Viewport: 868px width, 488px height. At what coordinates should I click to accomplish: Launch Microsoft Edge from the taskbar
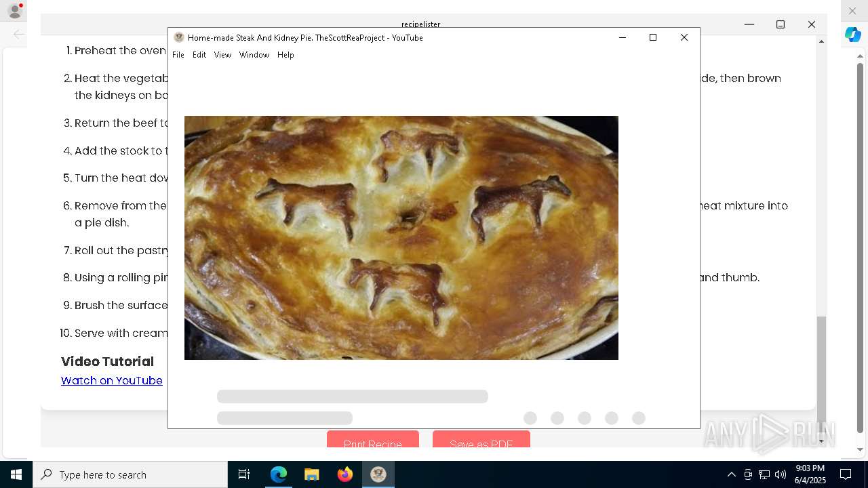coord(279,474)
